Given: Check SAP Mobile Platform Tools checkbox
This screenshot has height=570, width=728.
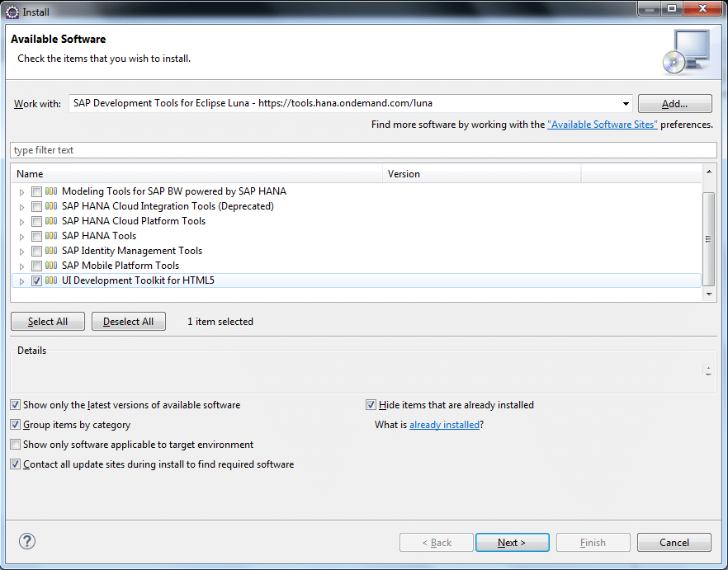Looking at the screenshot, I should point(36,266).
